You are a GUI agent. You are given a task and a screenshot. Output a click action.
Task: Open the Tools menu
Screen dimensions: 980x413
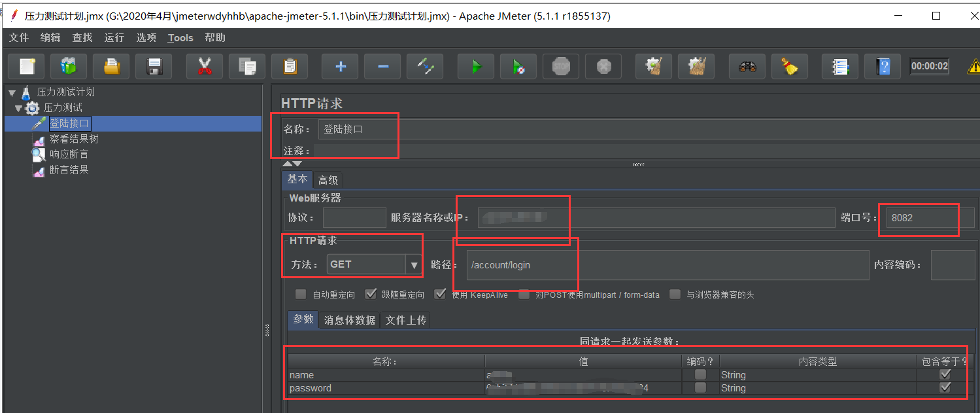[x=180, y=38]
